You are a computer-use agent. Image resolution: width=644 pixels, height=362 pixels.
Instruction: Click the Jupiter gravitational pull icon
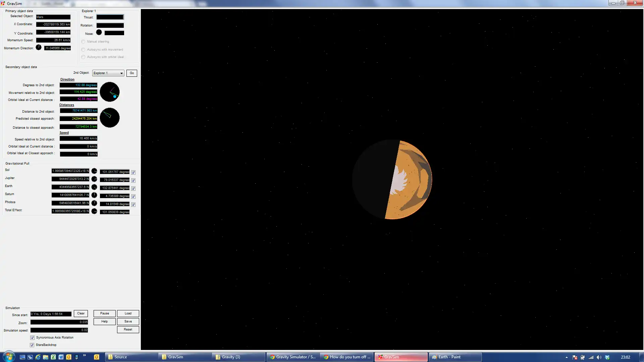coord(94,179)
